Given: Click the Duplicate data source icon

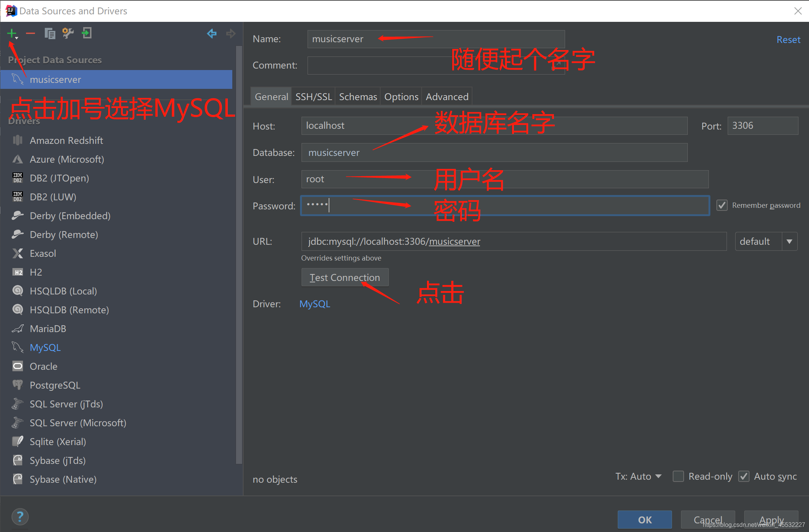Looking at the screenshot, I should [x=50, y=34].
